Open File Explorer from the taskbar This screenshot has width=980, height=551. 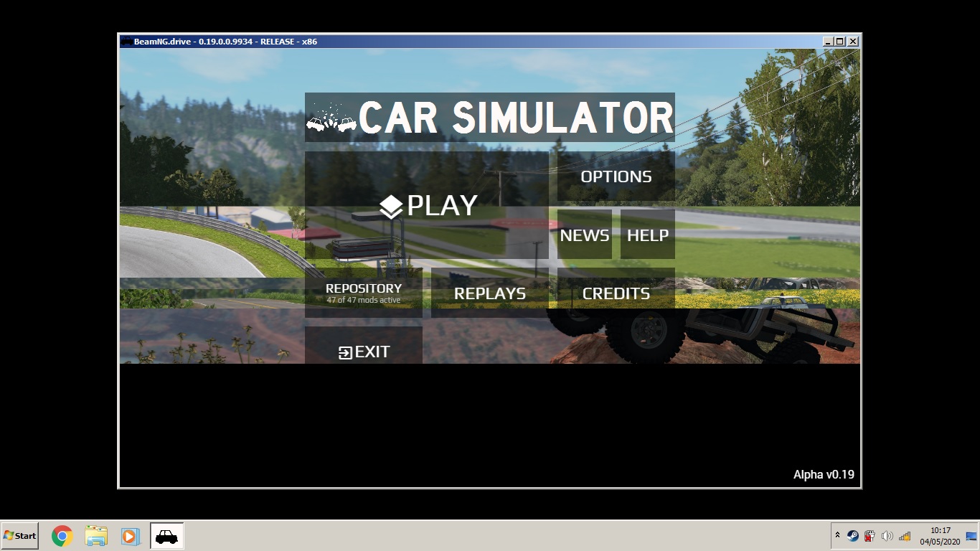coord(96,536)
